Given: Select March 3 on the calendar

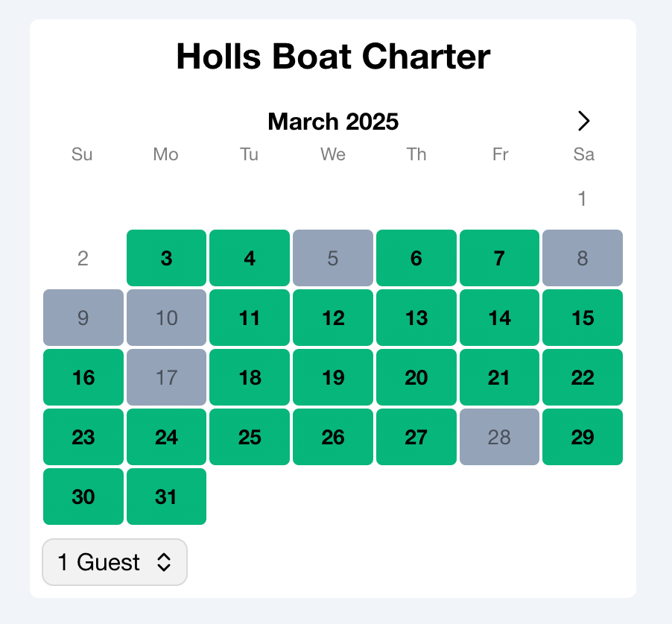Looking at the screenshot, I should click(x=166, y=258).
